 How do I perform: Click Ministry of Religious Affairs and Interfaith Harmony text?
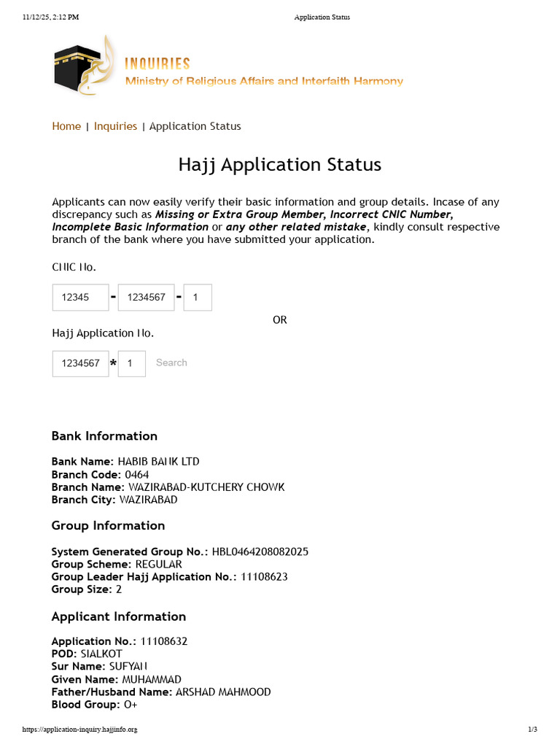[264, 81]
